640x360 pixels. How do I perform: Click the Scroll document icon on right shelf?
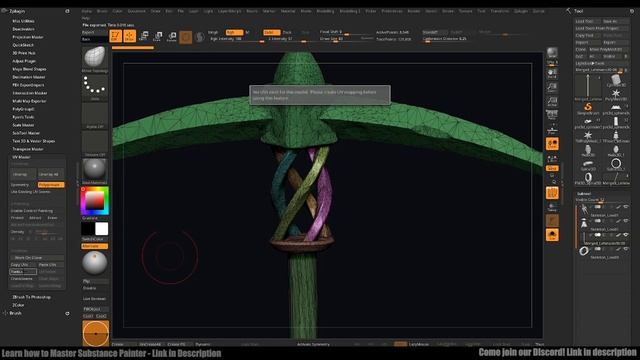pos(552,73)
